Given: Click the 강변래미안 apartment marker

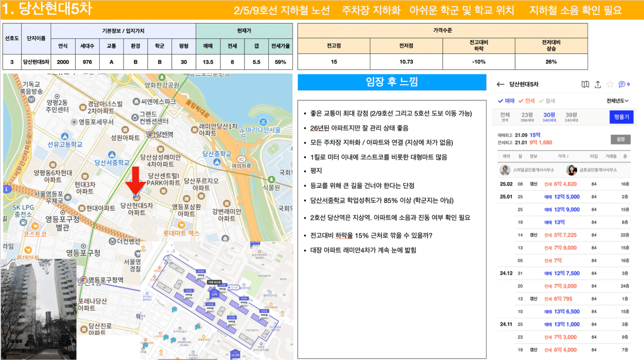Looking at the screenshot, I should [x=226, y=203].
